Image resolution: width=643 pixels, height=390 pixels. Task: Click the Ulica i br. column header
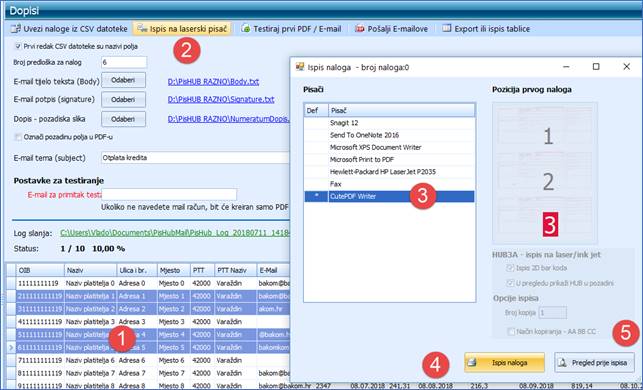point(137,270)
